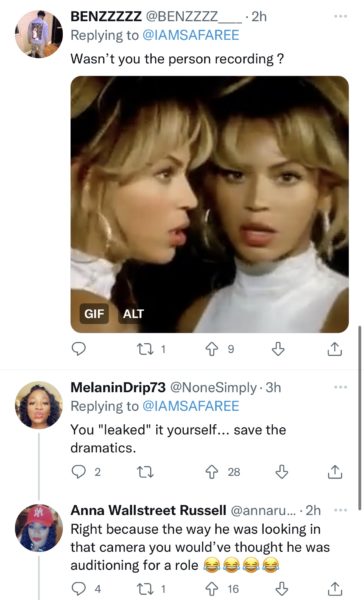Open more options for MelaninDrip73's tweet

point(340,387)
